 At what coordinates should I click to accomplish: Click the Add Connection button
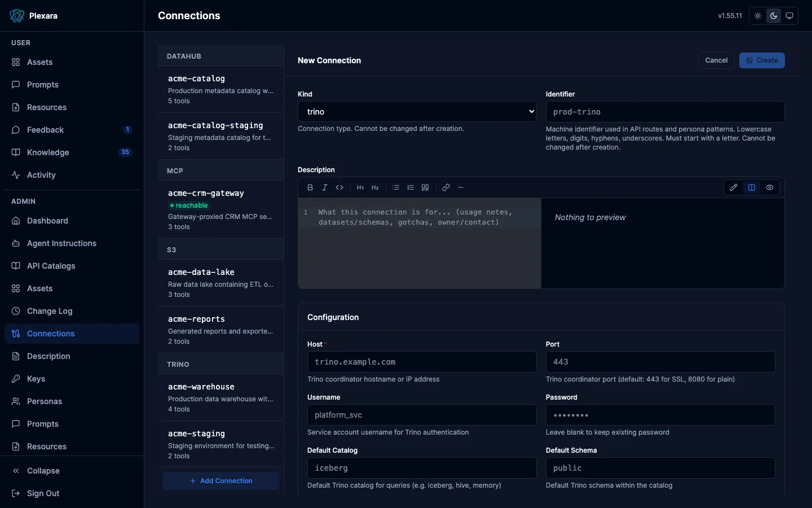coord(220,481)
